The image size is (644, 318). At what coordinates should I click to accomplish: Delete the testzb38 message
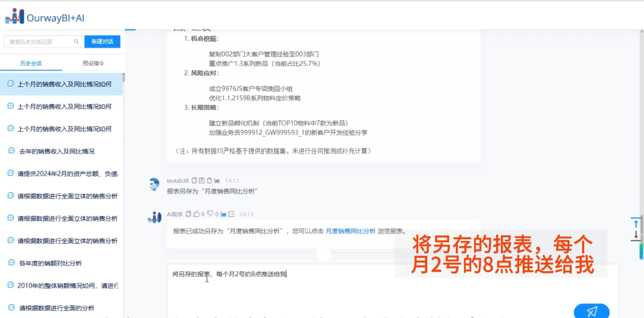[209, 180]
